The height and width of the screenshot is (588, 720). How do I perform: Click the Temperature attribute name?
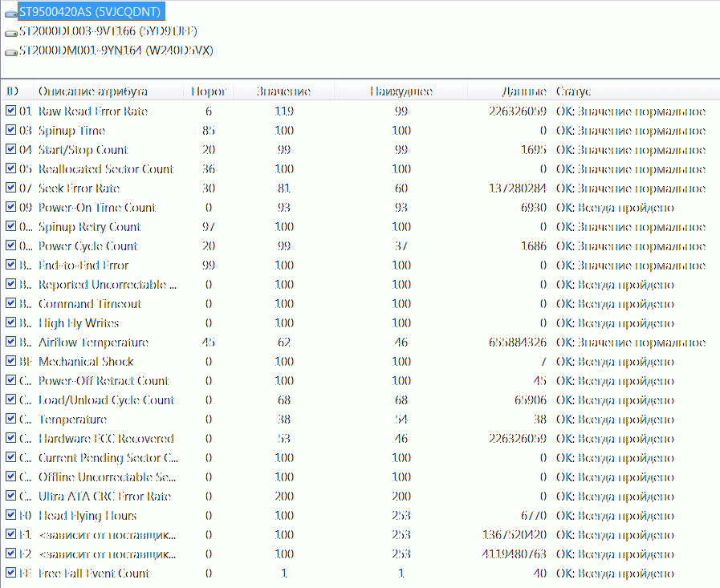click(x=72, y=420)
